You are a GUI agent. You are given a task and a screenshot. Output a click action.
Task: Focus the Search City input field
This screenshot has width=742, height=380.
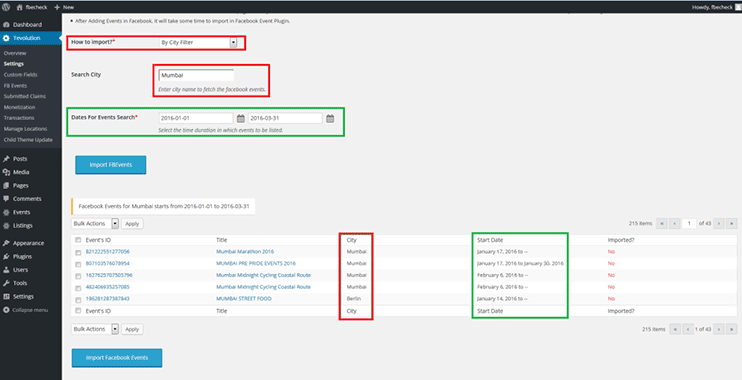click(196, 75)
